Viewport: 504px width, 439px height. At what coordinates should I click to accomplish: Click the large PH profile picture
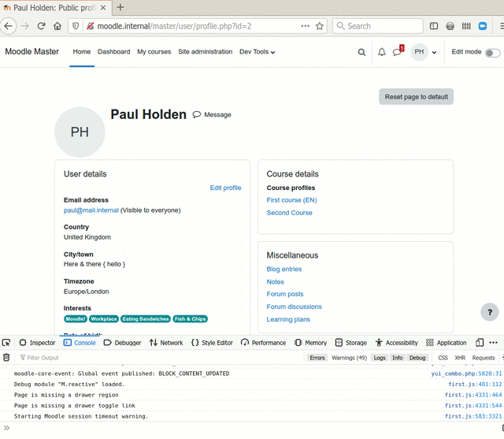(x=80, y=132)
